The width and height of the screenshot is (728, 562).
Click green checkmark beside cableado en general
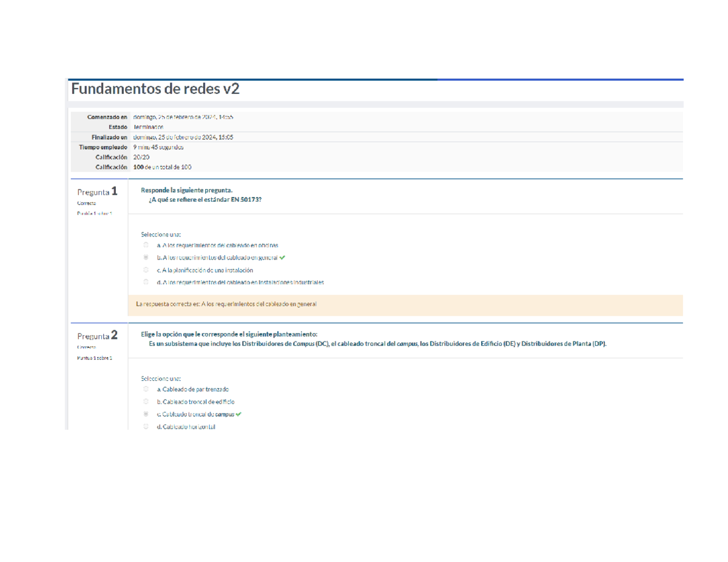coord(283,257)
